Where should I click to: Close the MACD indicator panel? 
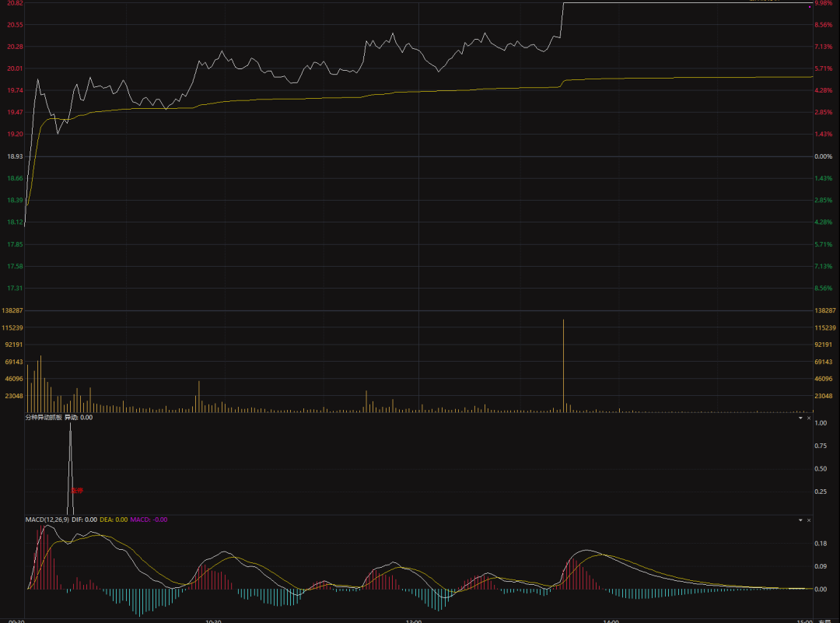809,520
